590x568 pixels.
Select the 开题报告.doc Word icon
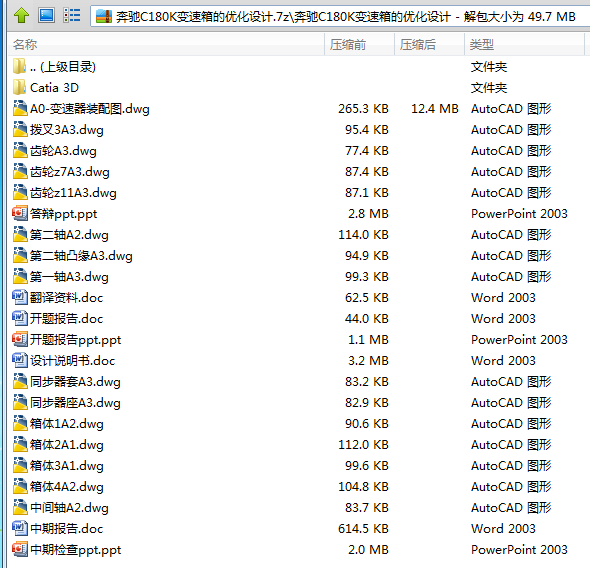20,319
